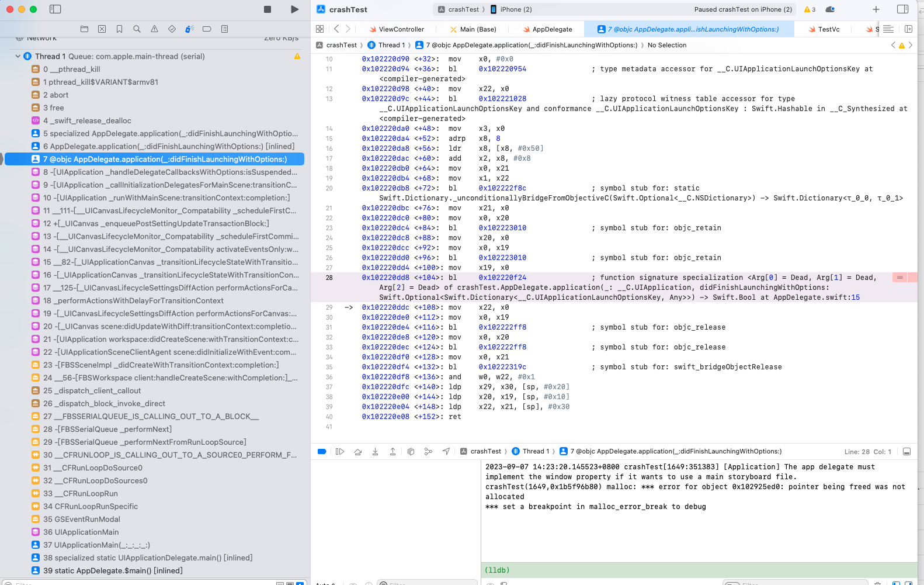Deactivate breakpoints toggle in debug bar
This screenshot has width=924, height=585.
(x=322, y=451)
